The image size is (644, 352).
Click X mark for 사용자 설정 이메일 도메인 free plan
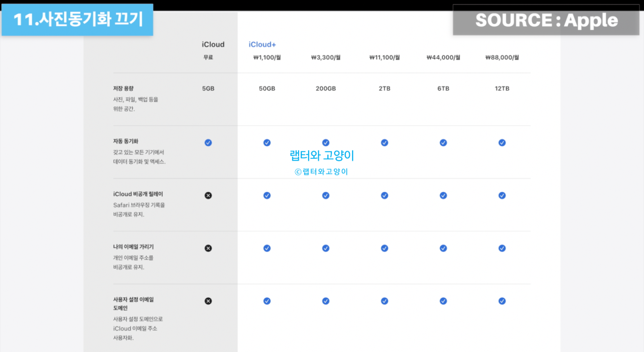[208, 301]
